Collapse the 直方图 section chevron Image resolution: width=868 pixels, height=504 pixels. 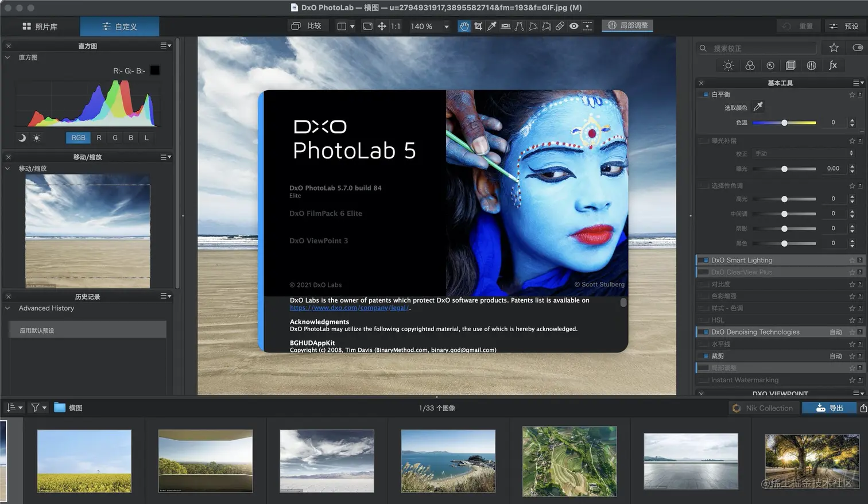point(7,57)
